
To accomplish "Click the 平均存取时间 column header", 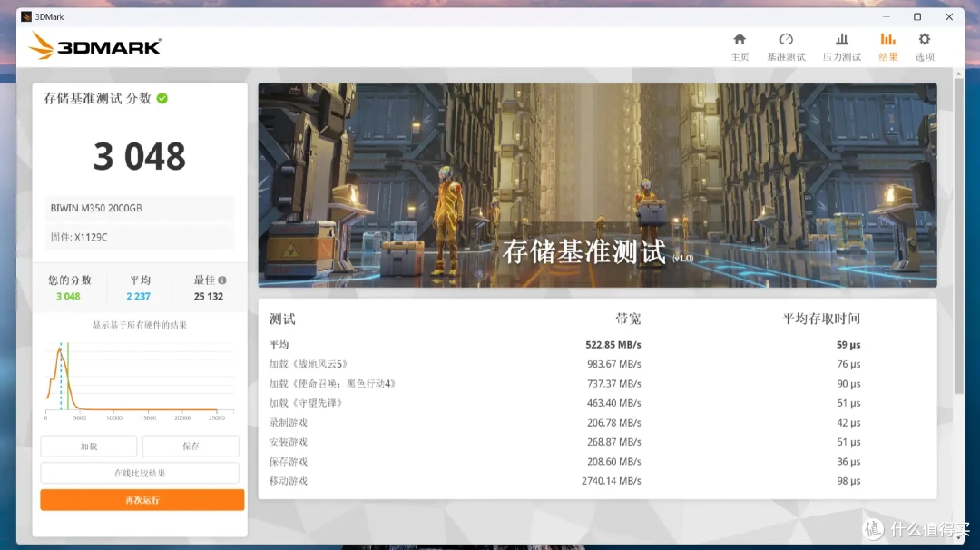I will [x=821, y=319].
